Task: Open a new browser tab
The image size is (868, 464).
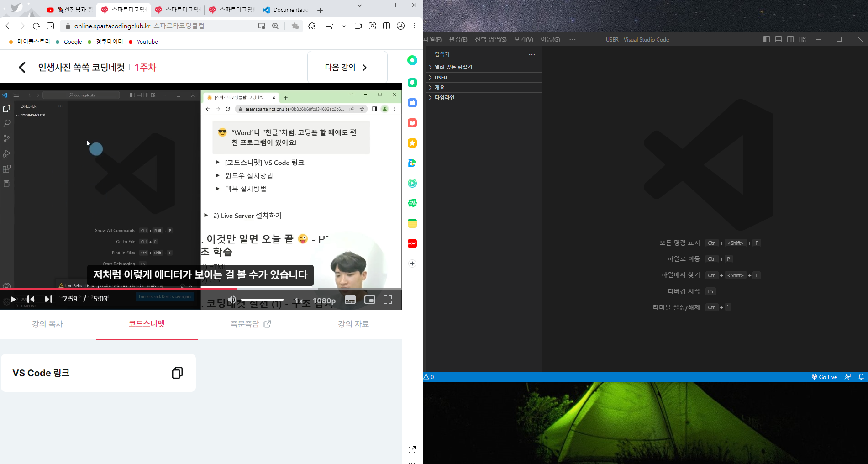Action: click(320, 10)
